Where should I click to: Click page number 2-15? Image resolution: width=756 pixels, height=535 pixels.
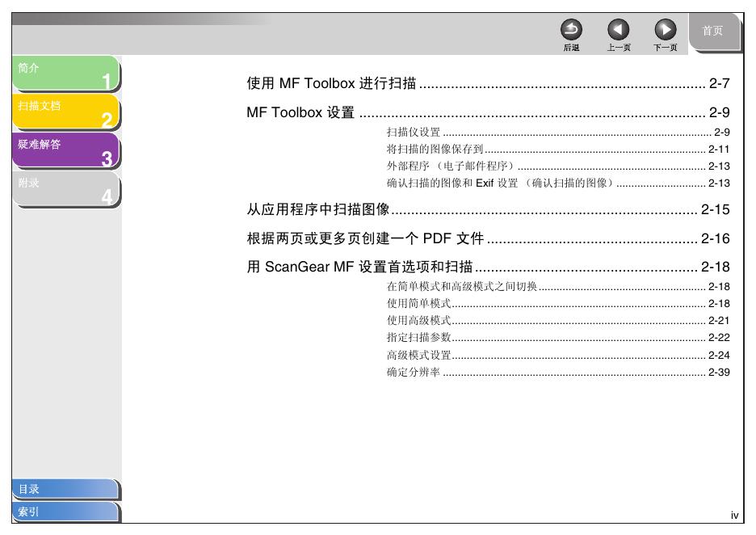pos(716,209)
